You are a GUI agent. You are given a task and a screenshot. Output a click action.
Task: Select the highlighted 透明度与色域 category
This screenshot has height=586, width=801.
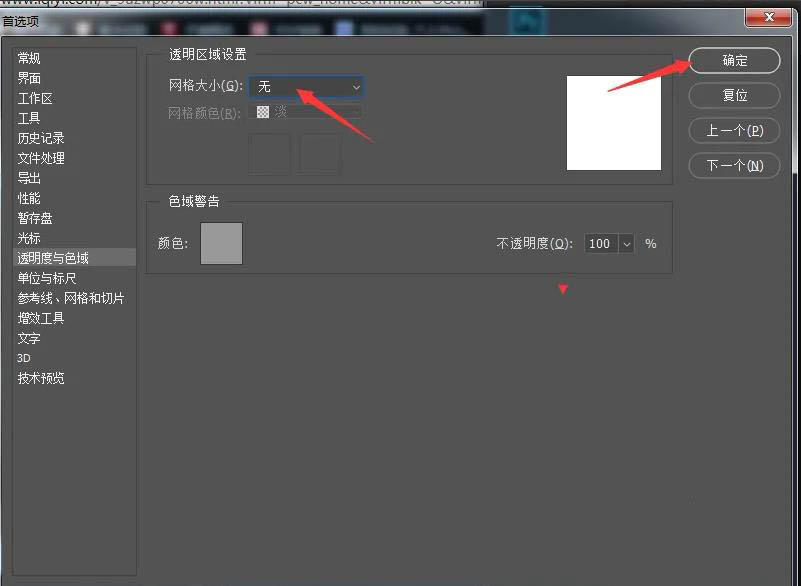[75, 257]
